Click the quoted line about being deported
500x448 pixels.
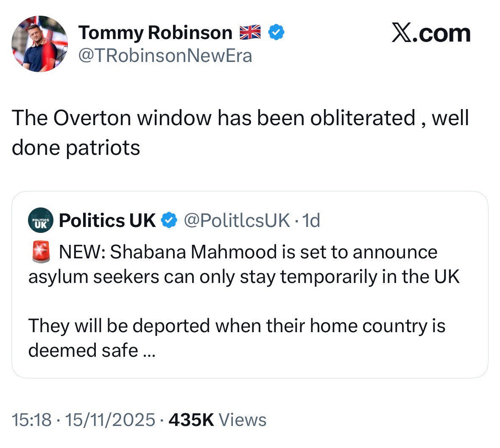[x=237, y=326]
